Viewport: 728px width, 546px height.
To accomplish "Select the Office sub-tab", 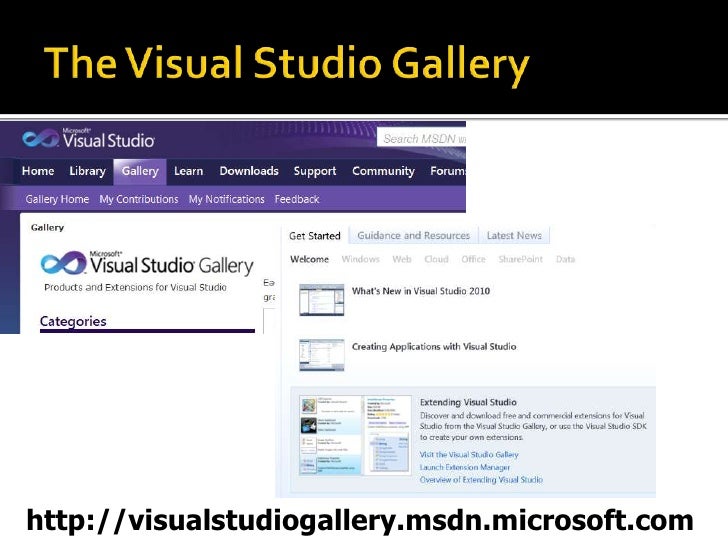I will (x=473, y=259).
